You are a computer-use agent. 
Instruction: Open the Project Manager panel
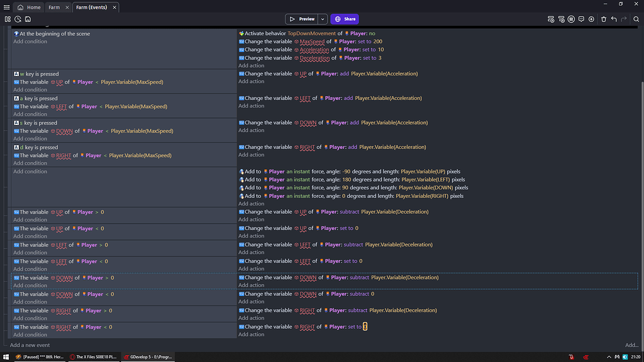point(8,19)
